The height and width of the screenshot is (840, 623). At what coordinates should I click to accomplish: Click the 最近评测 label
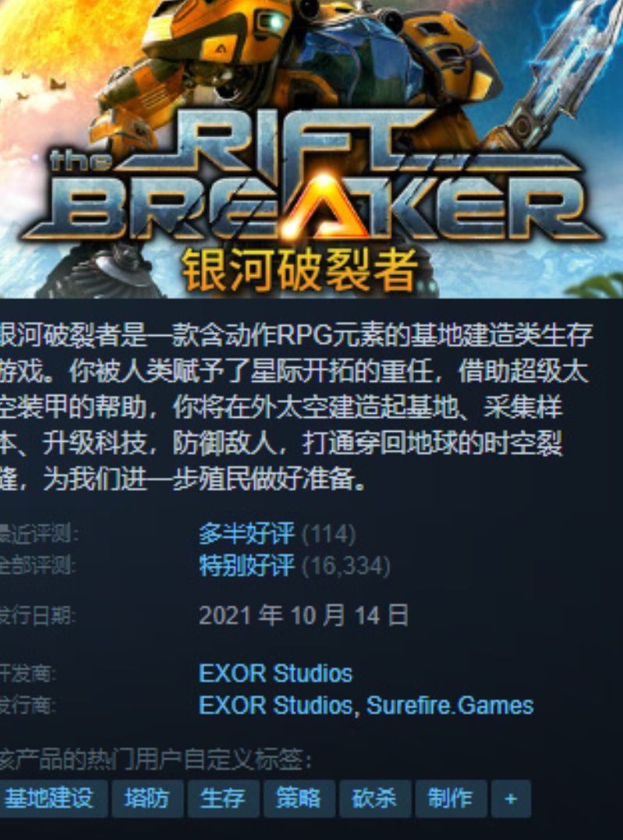click(x=39, y=534)
